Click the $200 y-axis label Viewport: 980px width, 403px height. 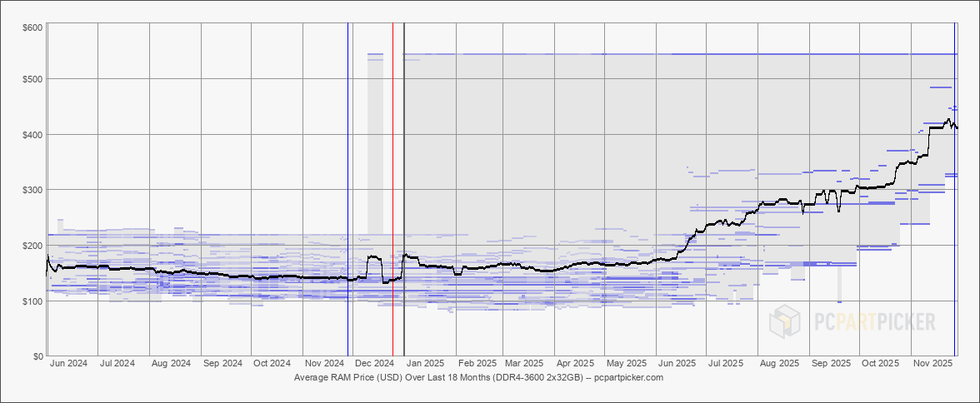[32, 246]
